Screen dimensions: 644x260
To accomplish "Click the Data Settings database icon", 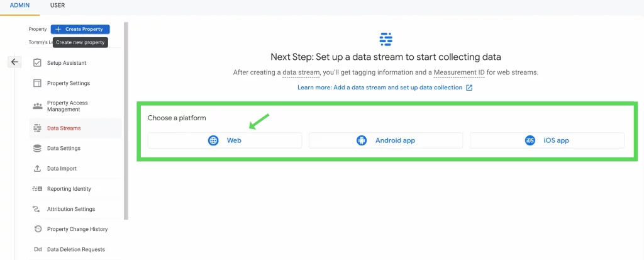I will pos(37,148).
